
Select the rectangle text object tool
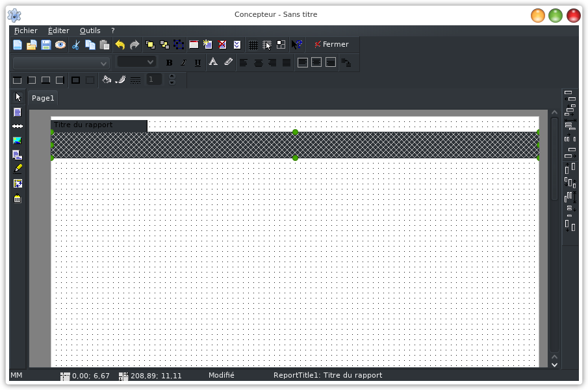18,112
